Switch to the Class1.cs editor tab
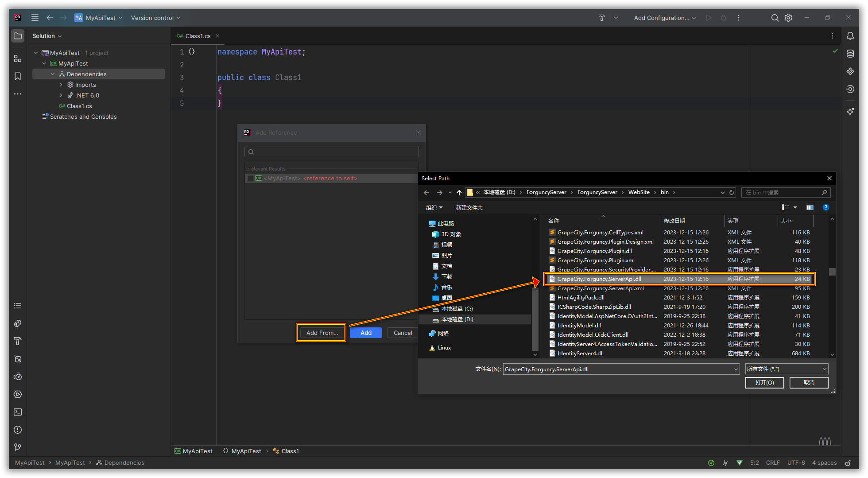The width and height of the screenshot is (868, 478). click(x=198, y=36)
